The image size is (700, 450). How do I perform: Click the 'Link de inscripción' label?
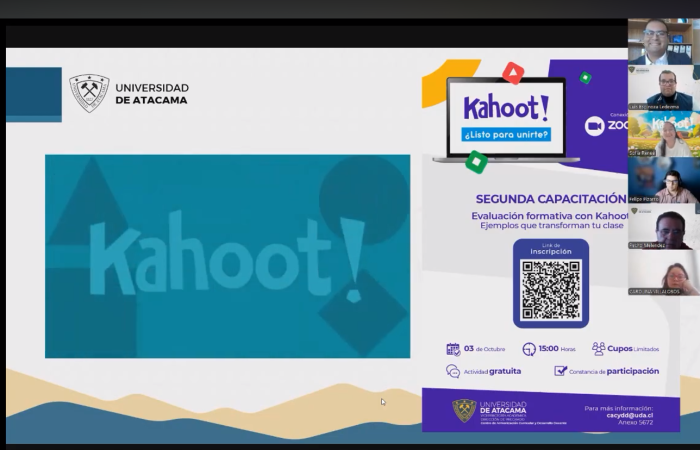tap(551, 249)
